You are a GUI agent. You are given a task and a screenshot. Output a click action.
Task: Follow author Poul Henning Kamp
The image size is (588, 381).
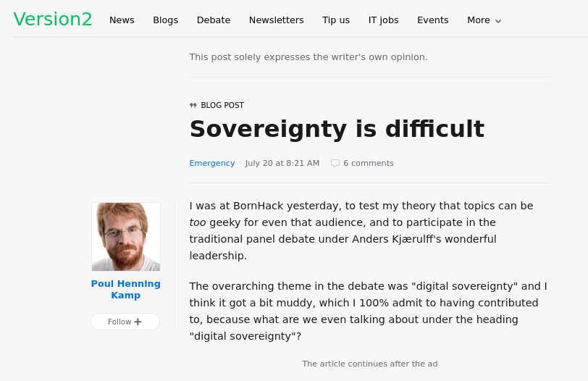tap(125, 322)
